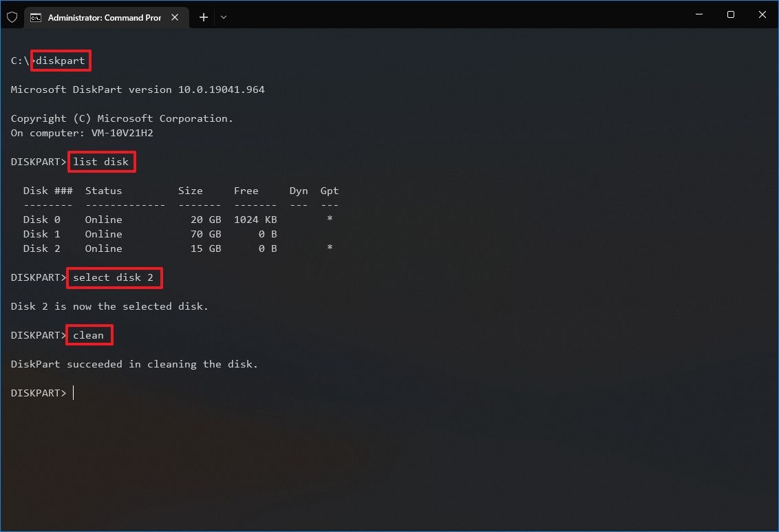
Task: Click the shield icon in the title bar
Action: [x=12, y=17]
